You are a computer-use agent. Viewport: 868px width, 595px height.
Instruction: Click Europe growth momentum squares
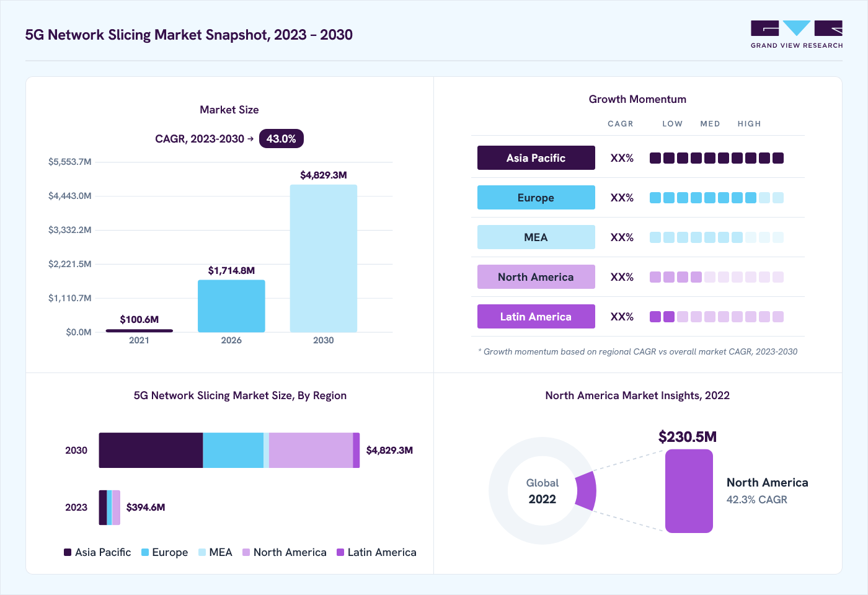click(717, 198)
